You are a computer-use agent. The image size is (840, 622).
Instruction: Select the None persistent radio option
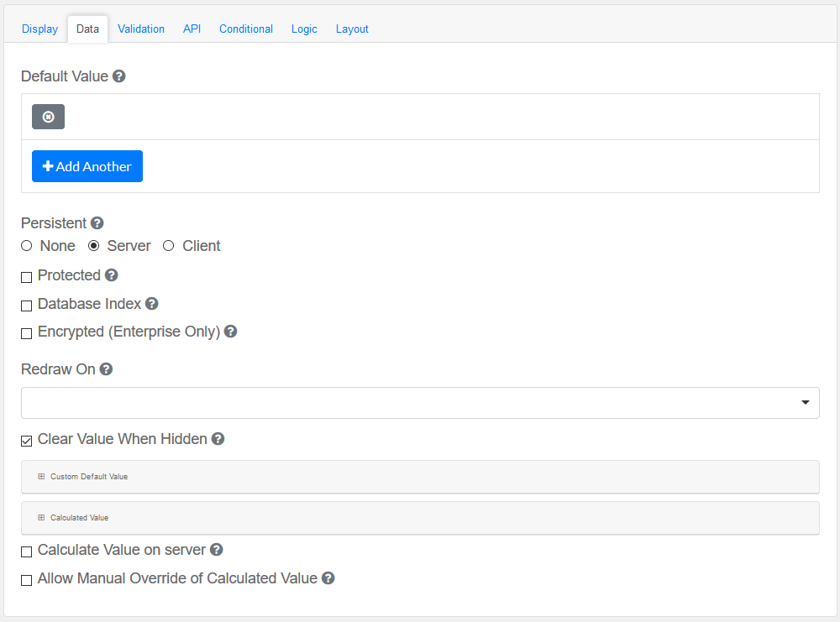point(27,246)
